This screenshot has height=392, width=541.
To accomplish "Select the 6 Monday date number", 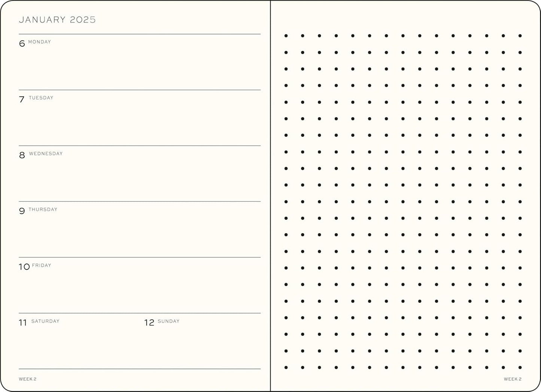I will (22, 44).
